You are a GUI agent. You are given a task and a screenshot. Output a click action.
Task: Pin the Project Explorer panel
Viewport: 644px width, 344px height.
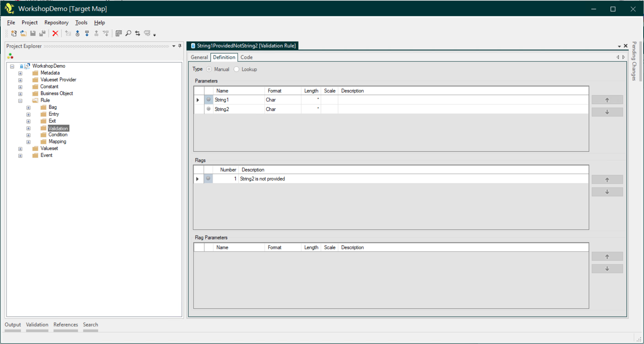[x=180, y=46]
